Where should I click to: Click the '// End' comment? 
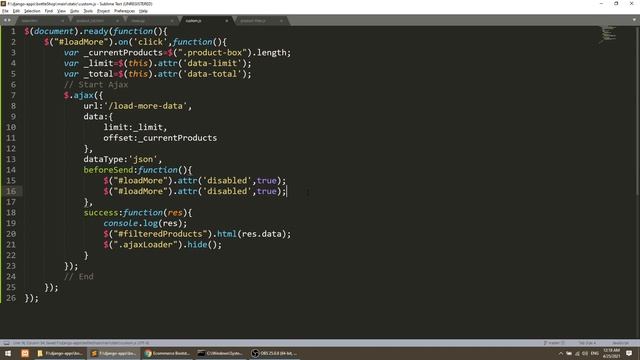coord(79,277)
